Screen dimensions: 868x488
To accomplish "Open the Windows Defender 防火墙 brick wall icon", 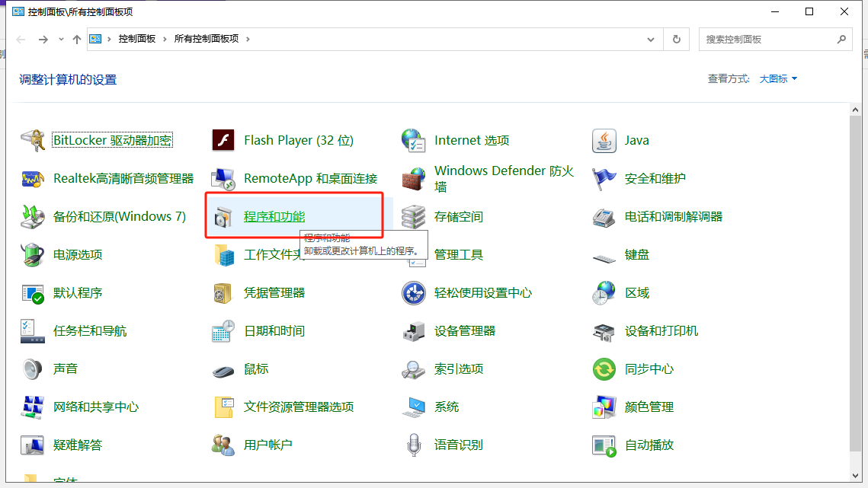I will pyautogui.click(x=414, y=179).
